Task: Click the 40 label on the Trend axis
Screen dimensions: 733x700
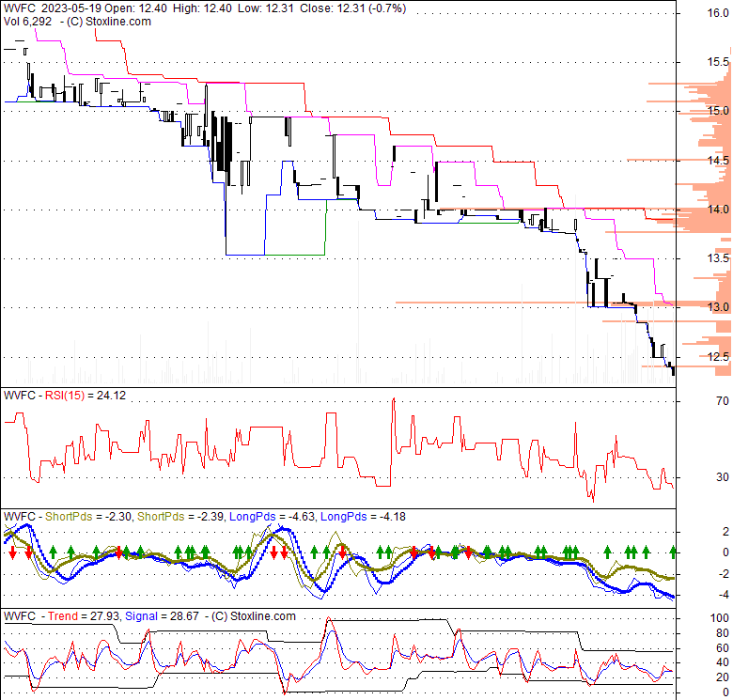Action: coord(723,662)
